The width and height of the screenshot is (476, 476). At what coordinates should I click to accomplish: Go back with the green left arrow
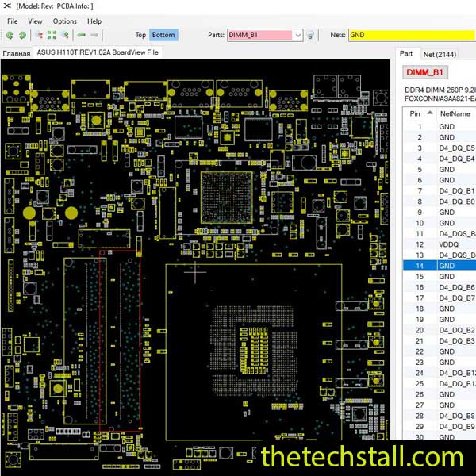[x=82, y=35]
